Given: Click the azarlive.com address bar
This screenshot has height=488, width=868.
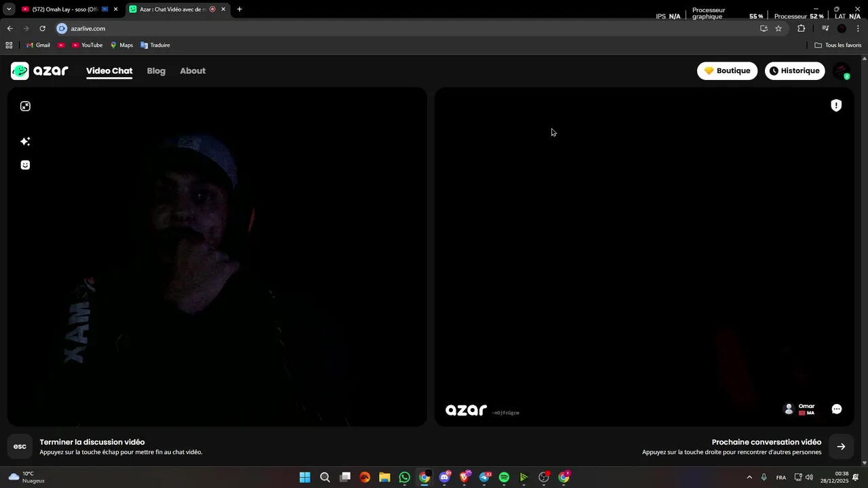Looking at the screenshot, I should click(407, 28).
